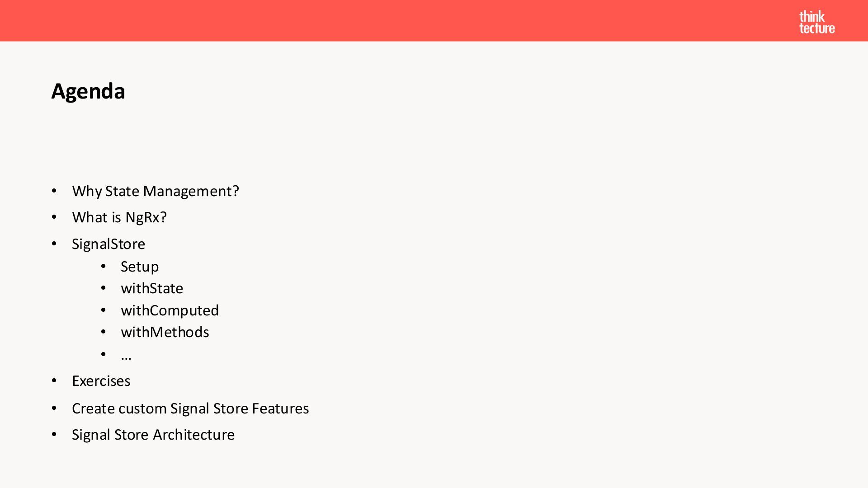
Task: Click "Why State Management?" bullet text
Action: [156, 191]
